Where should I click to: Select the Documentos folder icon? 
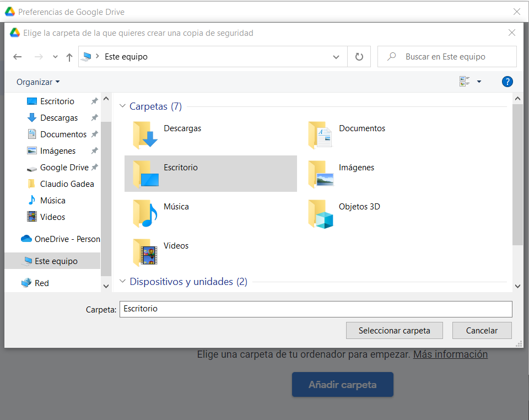point(320,135)
